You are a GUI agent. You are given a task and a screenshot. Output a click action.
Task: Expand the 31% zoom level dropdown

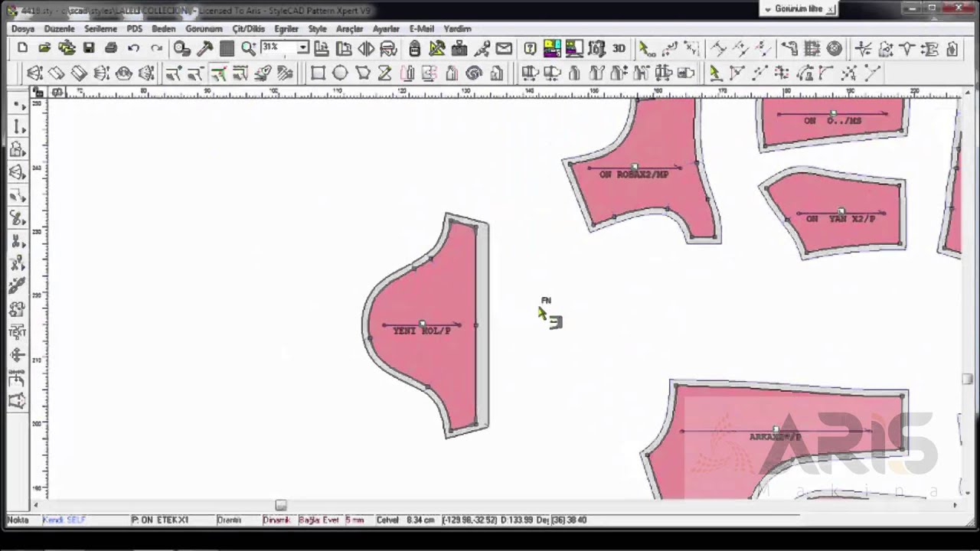coord(303,47)
